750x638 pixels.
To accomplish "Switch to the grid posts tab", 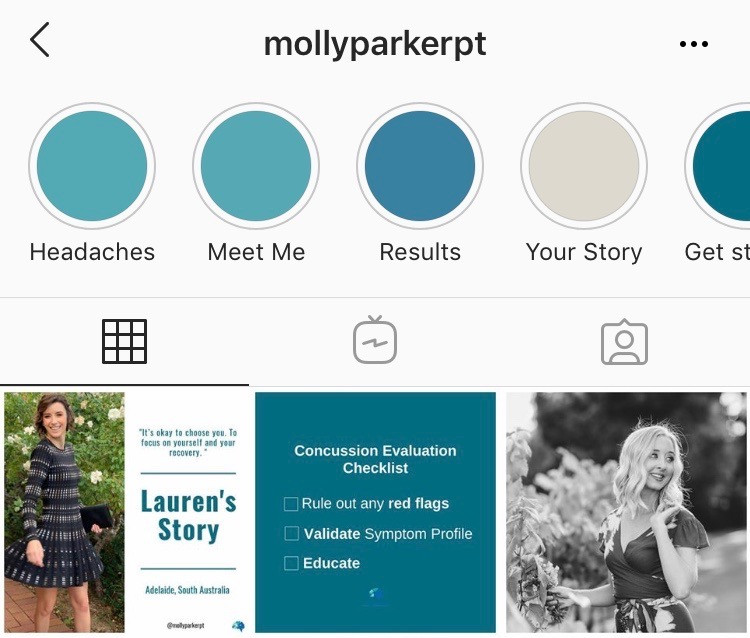I will [x=124, y=341].
